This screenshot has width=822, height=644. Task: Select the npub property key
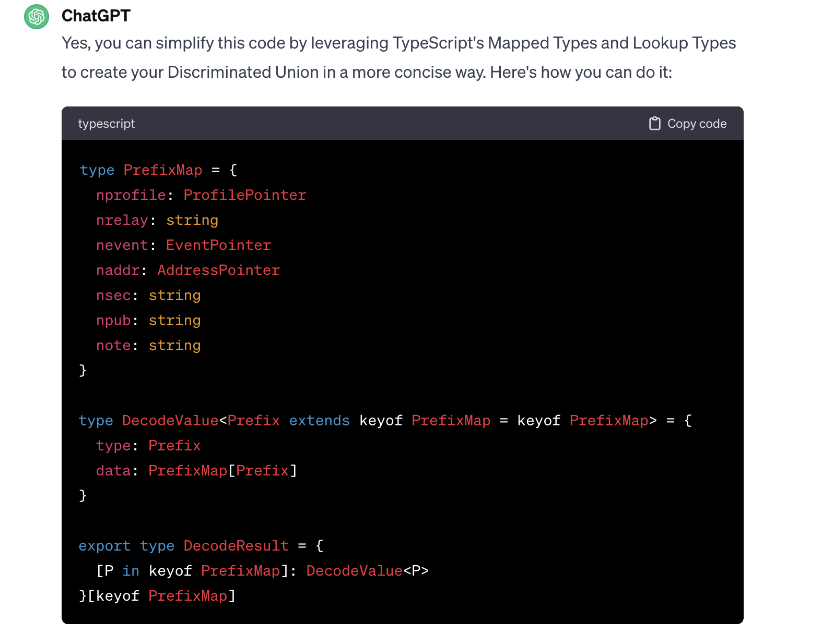point(113,320)
